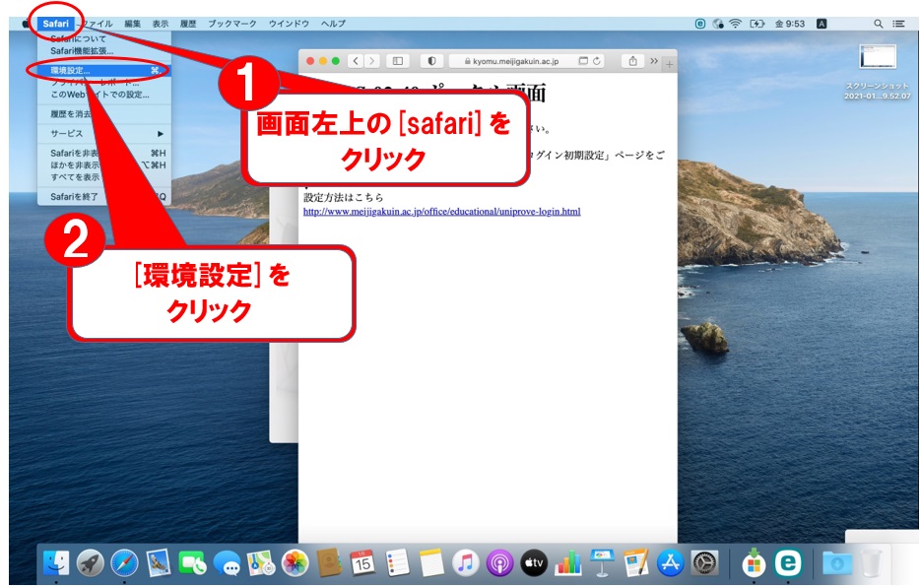Open FaceTime from the Dock

[x=192, y=562]
